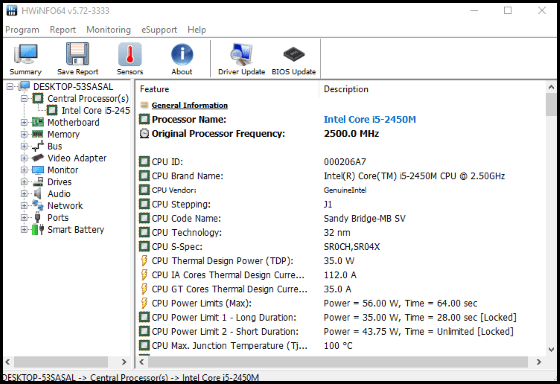Select the Audio tree node
This screenshot has width=560, height=384.
point(59,194)
